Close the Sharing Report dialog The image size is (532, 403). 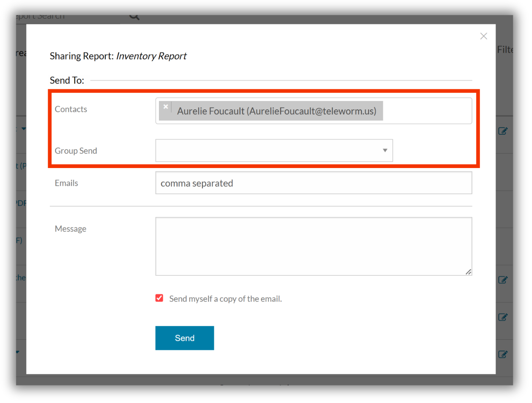coord(484,36)
